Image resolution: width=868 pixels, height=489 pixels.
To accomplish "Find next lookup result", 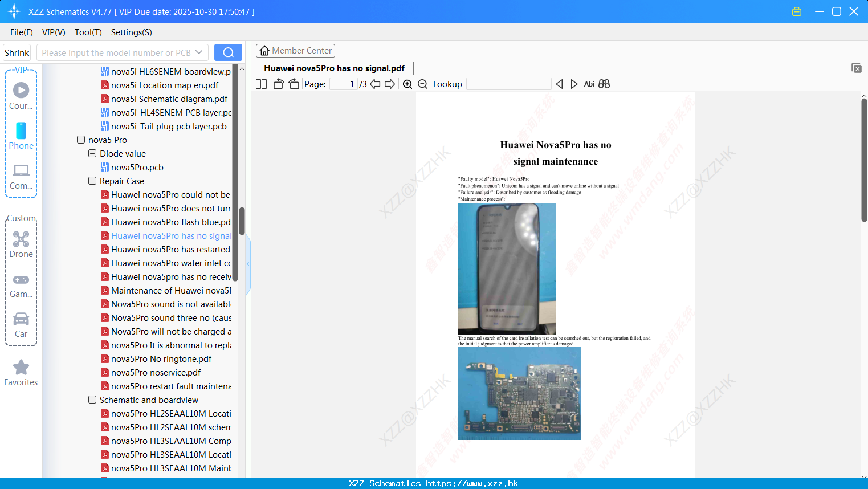I will click(574, 84).
